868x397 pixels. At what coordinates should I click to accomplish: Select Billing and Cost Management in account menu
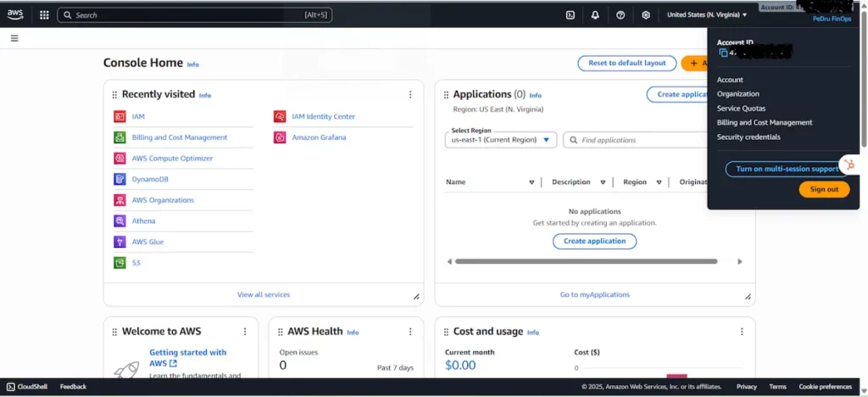click(x=764, y=122)
